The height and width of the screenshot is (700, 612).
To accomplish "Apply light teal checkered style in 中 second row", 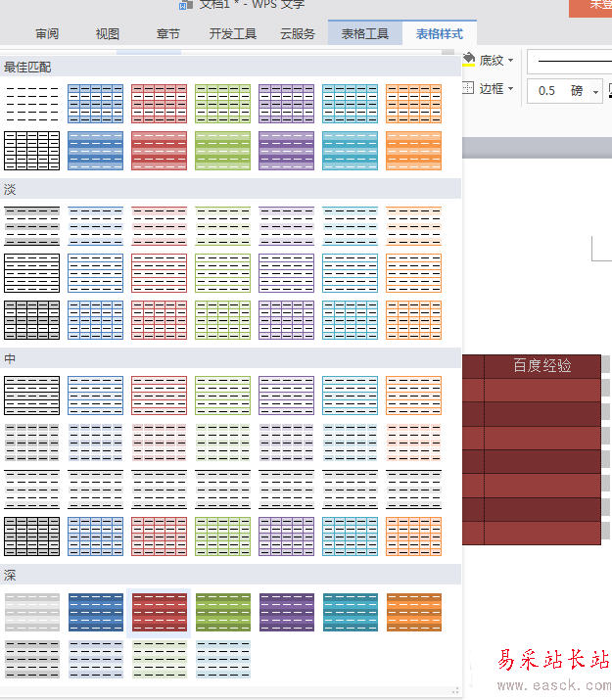I will [350, 443].
